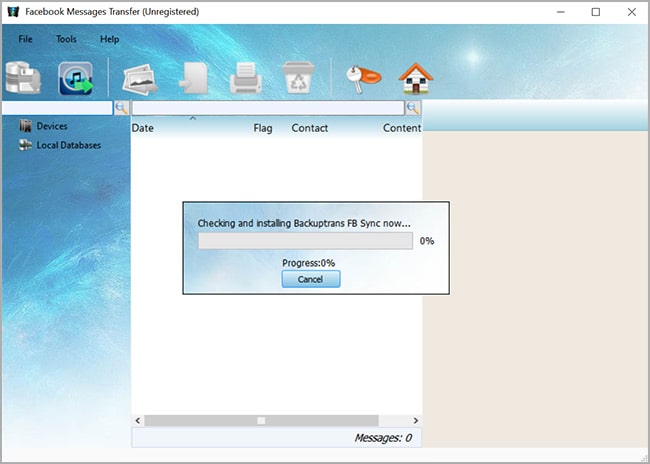This screenshot has width=650, height=464.
Task: Select Local Databases in the sidebar
Action: point(68,145)
